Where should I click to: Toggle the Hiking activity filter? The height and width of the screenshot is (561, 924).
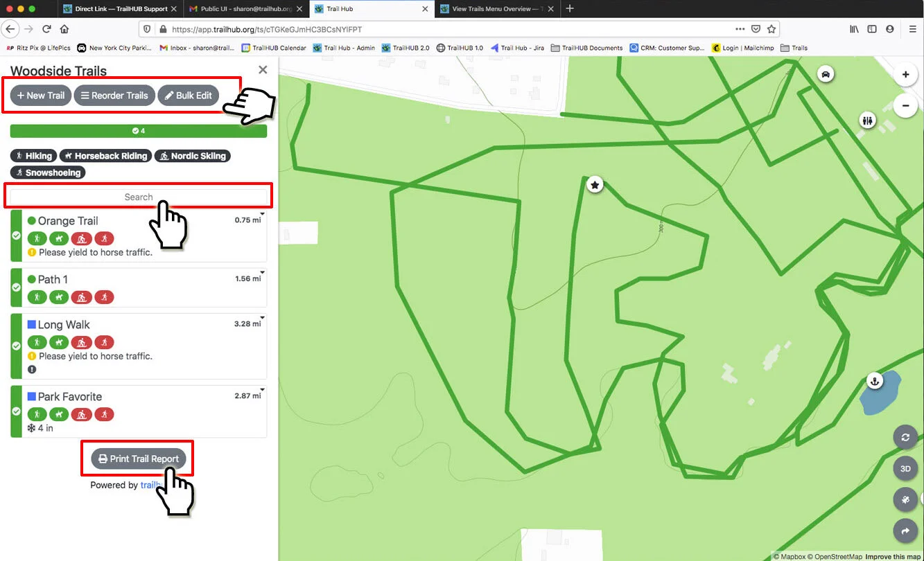(33, 156)
